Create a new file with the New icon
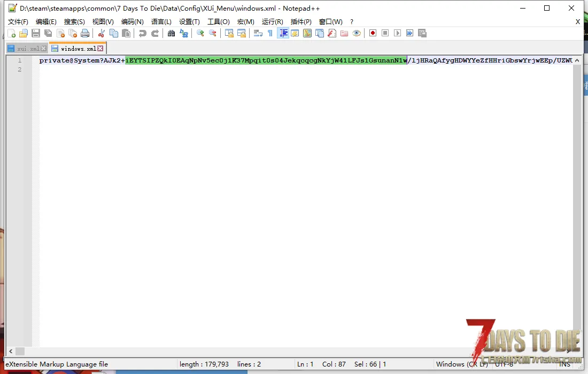 pyautogui.click(x=12, y=33)
